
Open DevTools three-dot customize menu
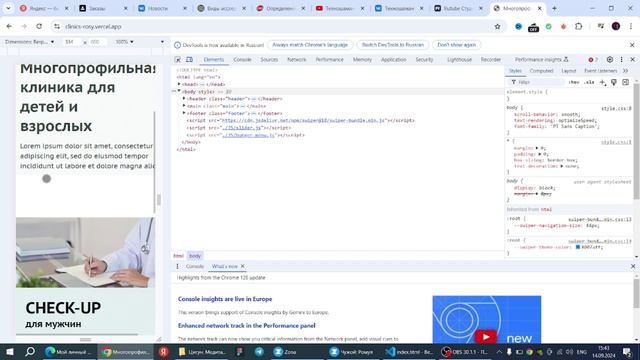[621, 60]
